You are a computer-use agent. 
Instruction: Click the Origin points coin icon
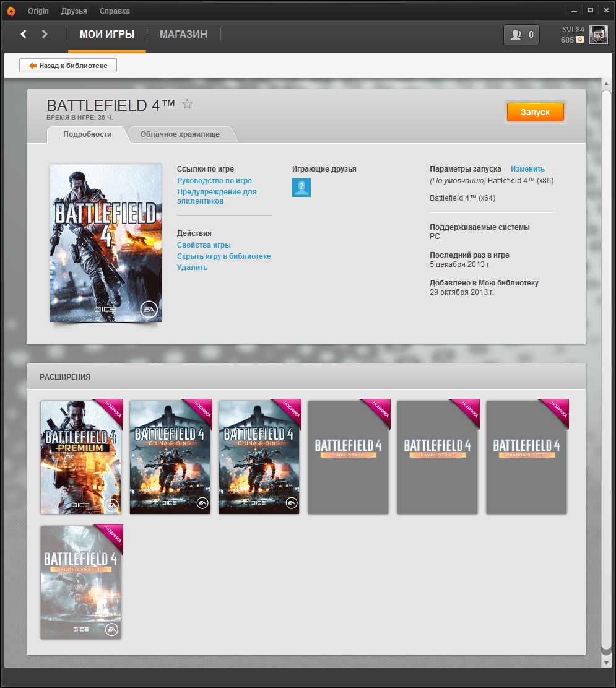pyautogui.click(x=580, y=40)
